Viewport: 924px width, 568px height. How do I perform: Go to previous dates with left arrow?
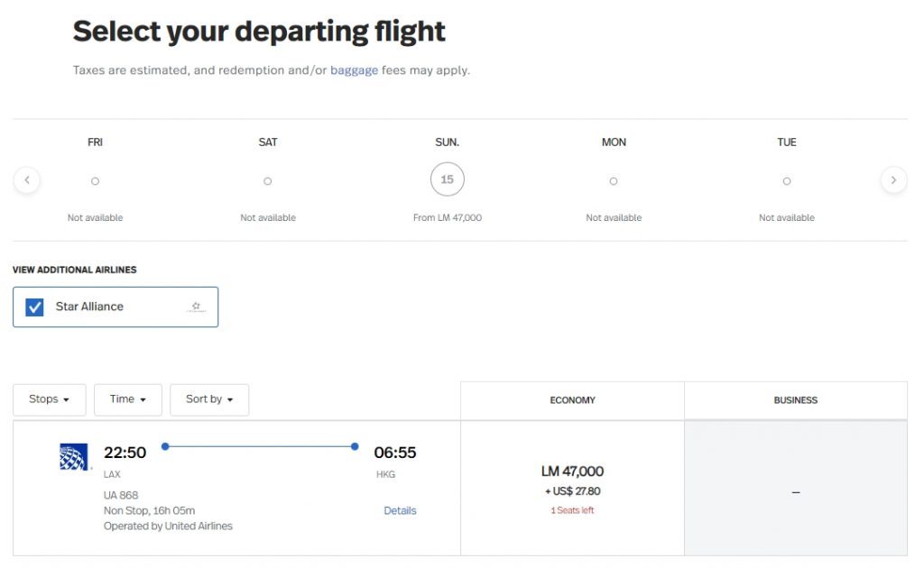[x=27, y=180]
